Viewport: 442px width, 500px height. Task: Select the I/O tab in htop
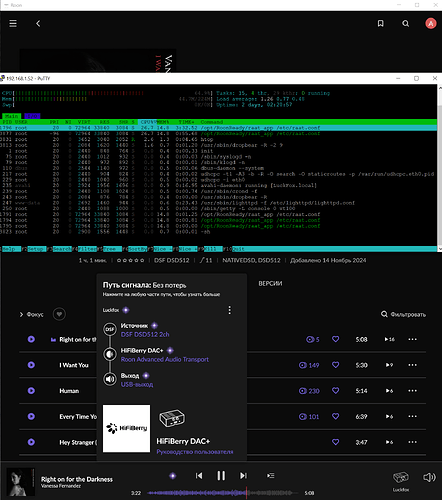click(32, 116)
